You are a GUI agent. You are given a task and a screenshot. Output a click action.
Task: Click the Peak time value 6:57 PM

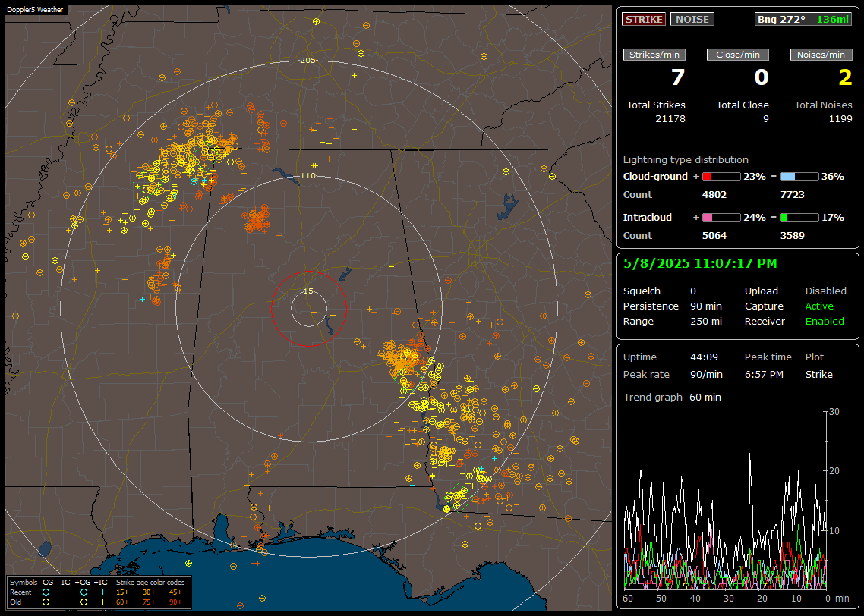coord(764,374)
